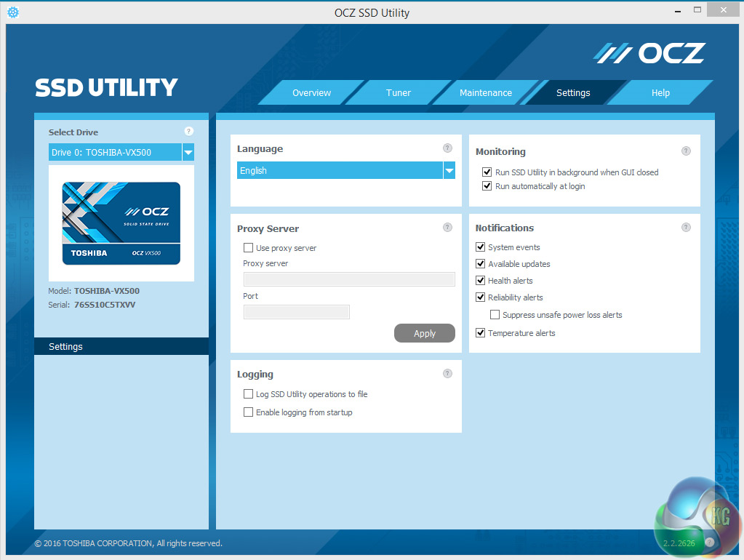
Task: Open help for Logging section
Action: coord(447,374)
